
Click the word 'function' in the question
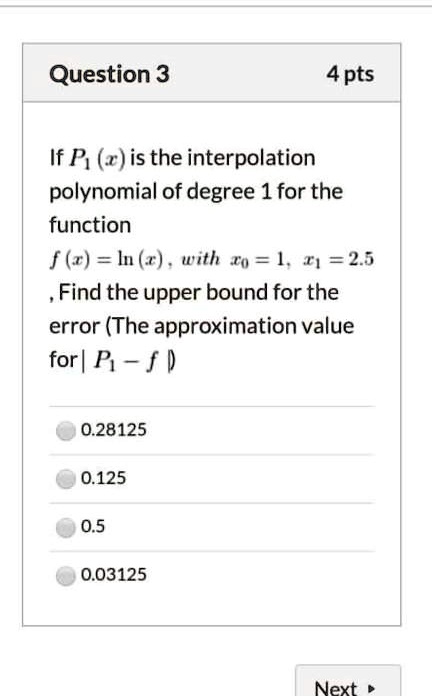tap(90, 225)
